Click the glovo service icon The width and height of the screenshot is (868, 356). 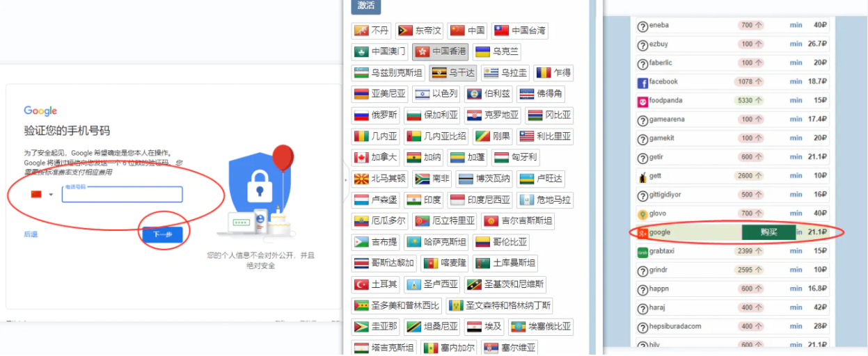click(642, 214)
